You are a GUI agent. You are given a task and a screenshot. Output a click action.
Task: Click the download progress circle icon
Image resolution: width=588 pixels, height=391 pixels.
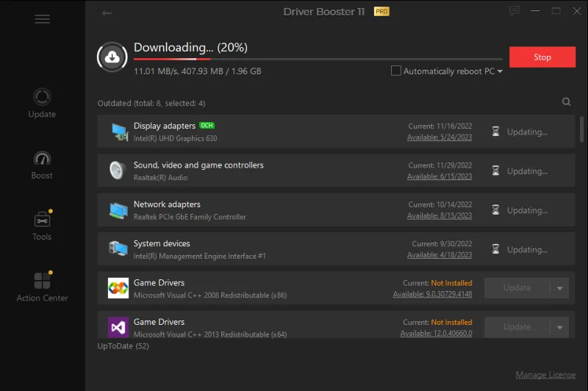pyautogui.click(x=112, y=57)
